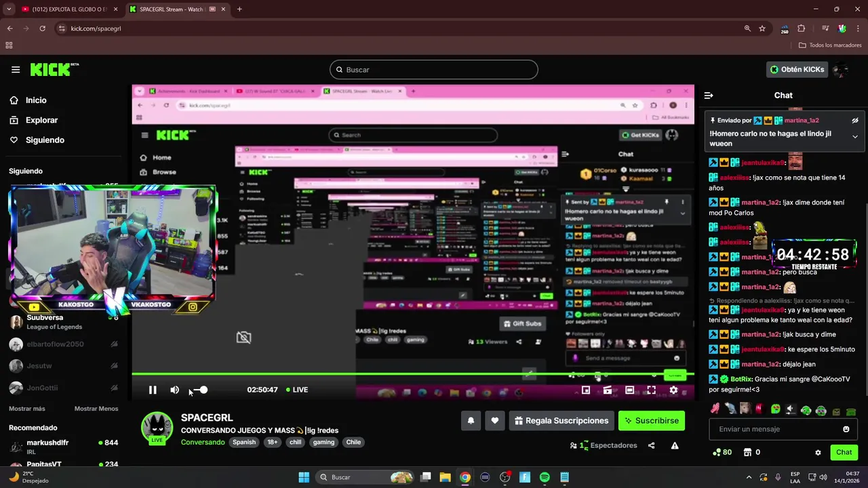
Task: Send message with green Chat button
Action: 844,452
